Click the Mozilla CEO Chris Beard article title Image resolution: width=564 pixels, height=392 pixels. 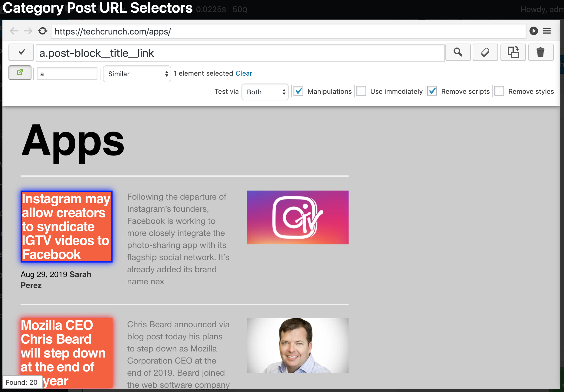coord(67,353)
